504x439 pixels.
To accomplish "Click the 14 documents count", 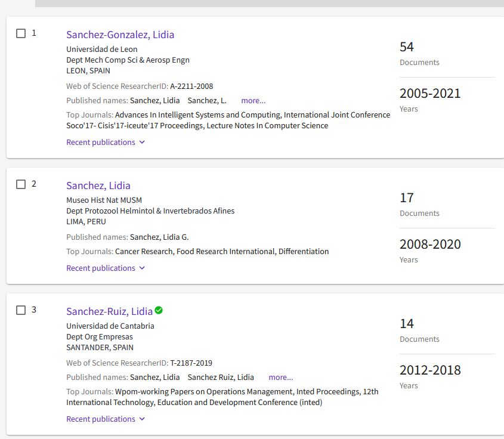I will [406, 323].
